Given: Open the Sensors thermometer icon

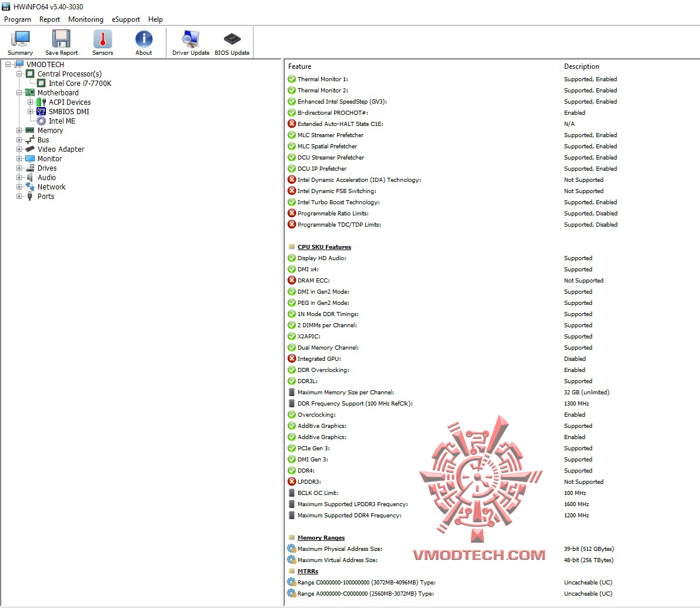Looking at the screenshot, I should (x=103, y=39).
